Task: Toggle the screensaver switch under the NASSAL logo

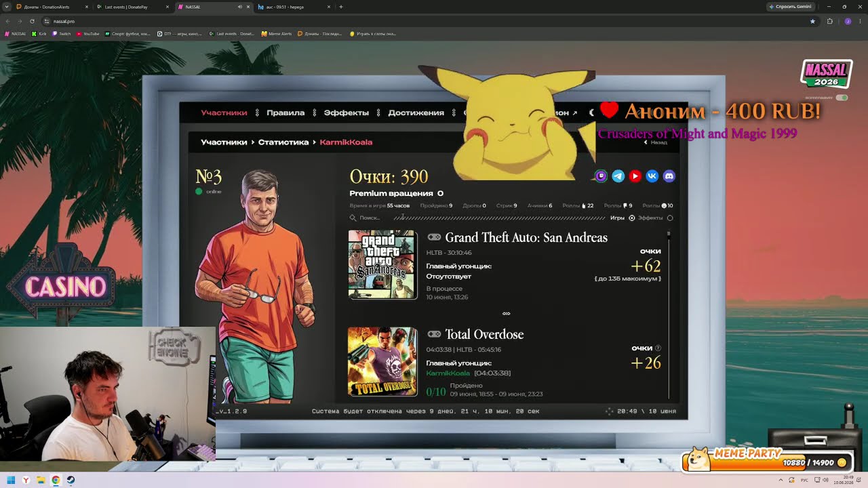Action: [x=842, y=98]
